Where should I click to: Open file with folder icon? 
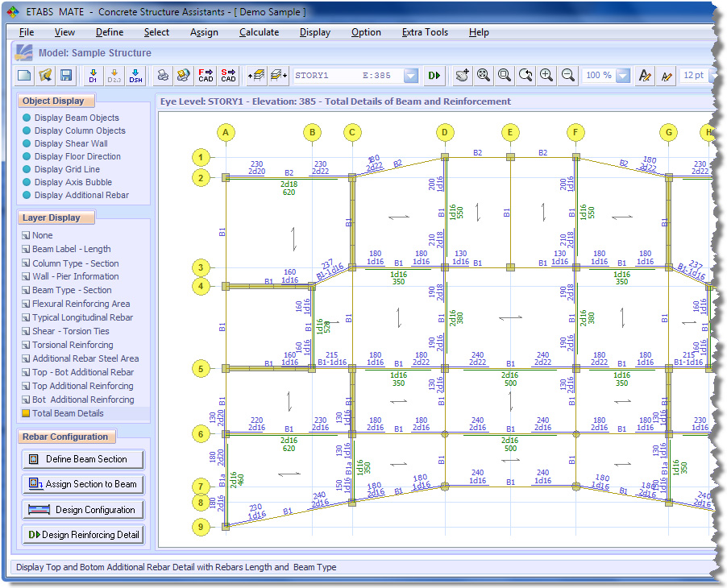[x=45, y=76]
